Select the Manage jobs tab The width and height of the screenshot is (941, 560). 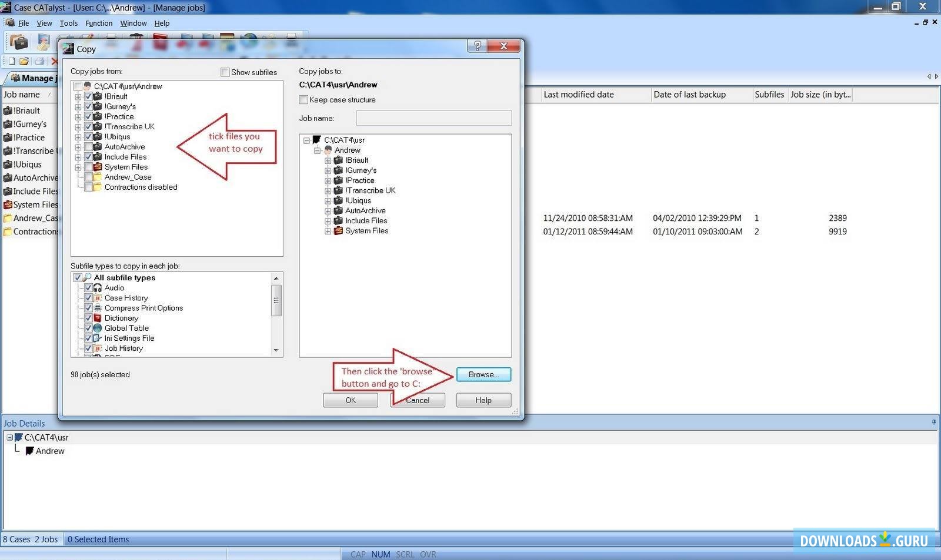[33, 78]
